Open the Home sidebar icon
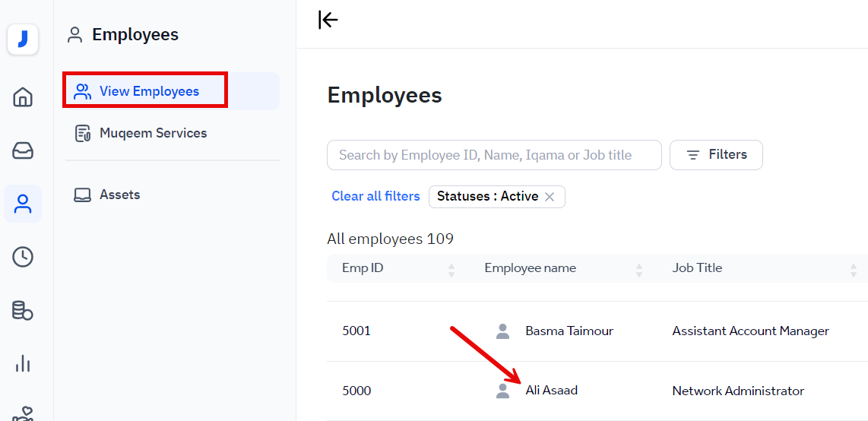The image size is (868, 421). pyautogui.click(x=23, y=97)
